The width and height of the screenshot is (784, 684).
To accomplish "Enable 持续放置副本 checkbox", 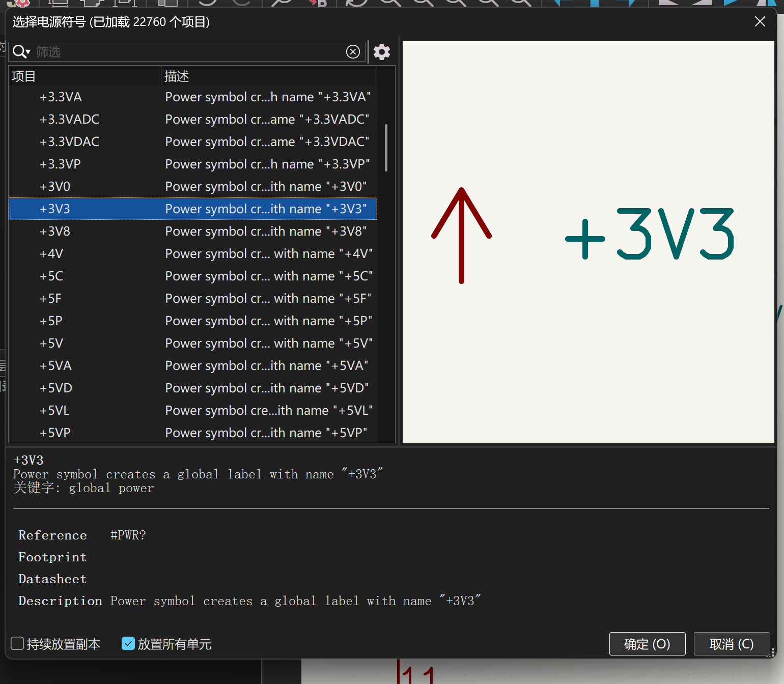I will [17, 644].
